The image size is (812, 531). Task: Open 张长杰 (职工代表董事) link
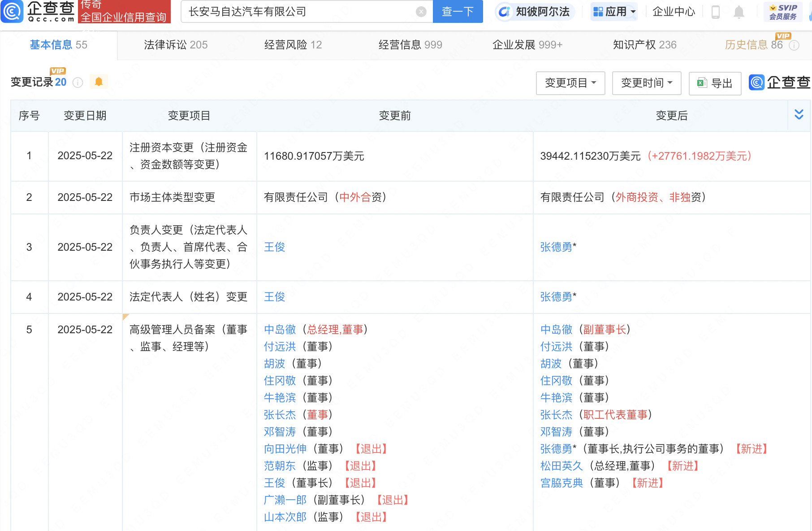coord(557,415)
